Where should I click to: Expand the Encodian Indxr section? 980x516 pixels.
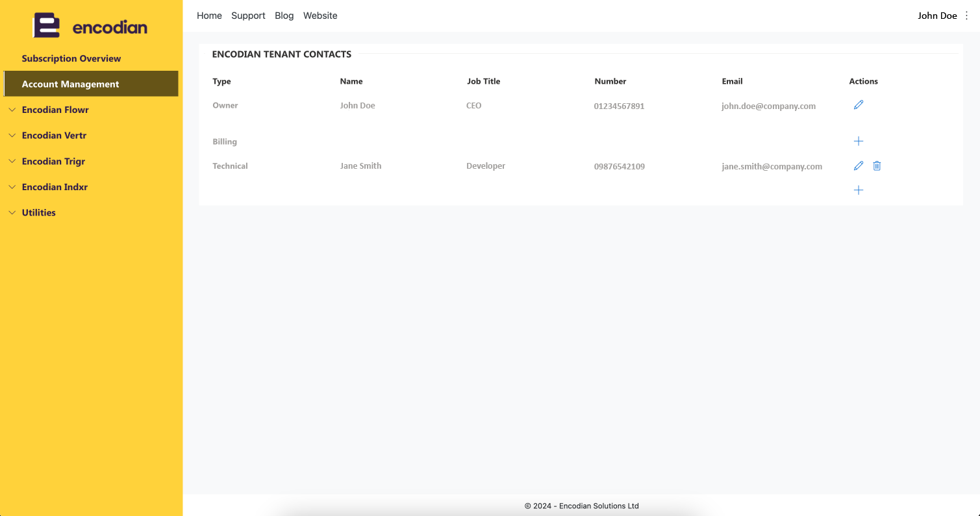pos(55,187)
